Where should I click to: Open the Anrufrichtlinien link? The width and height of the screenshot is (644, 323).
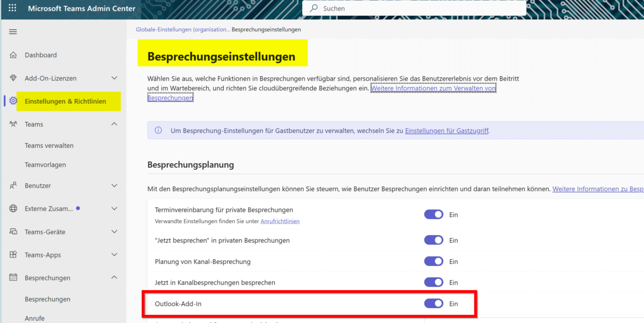click(x=280, y=221)
